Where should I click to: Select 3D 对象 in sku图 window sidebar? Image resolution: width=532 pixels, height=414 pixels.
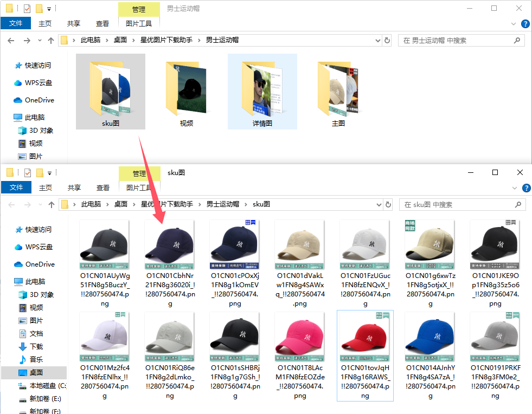(36, 295)
